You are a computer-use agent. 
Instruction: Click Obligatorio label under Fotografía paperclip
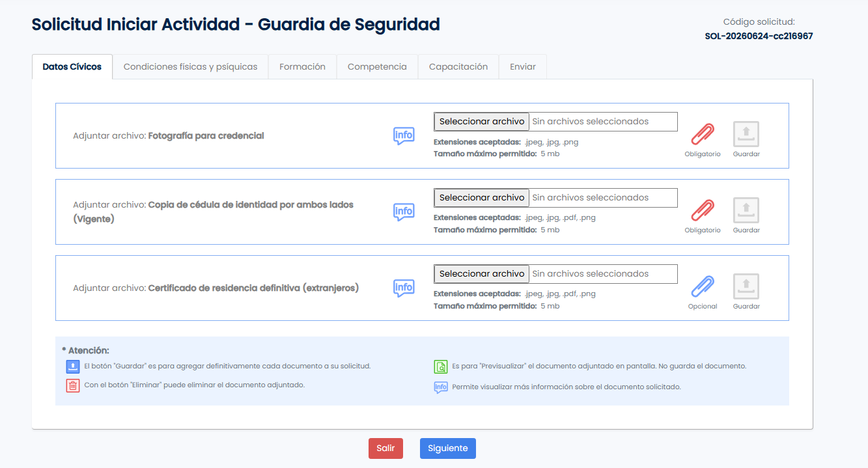[x=703, y=154]
